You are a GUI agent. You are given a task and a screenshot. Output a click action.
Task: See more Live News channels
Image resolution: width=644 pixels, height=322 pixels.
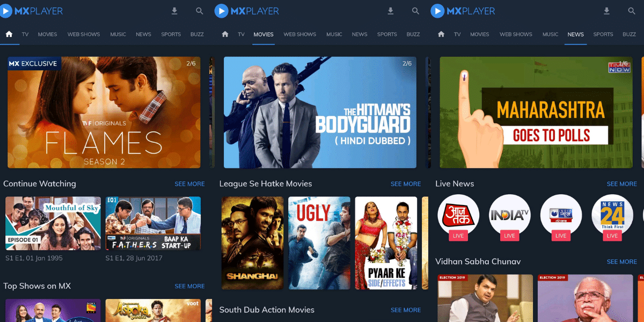tap(622, 184)
